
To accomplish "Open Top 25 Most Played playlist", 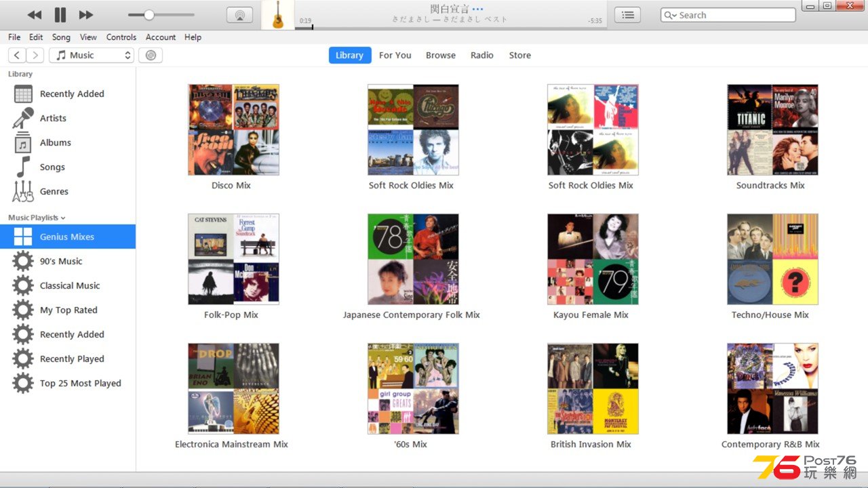I will pyautogui.click(x=68, y=384).
